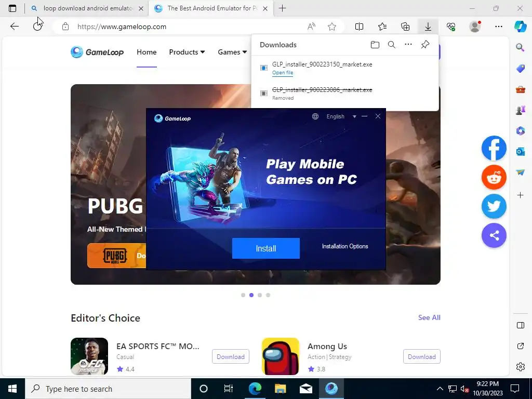Open Installation Options in installer

[345, 246]
